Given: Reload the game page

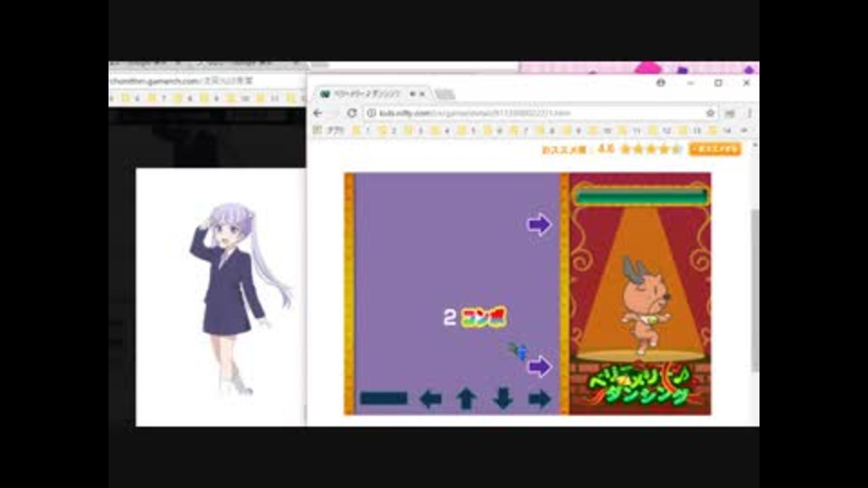Looking at the screenshot, I should click(352, 113).
